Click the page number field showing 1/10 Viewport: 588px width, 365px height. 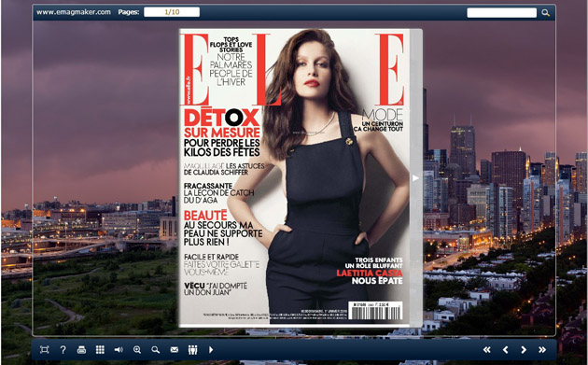[x=172, y=12]
